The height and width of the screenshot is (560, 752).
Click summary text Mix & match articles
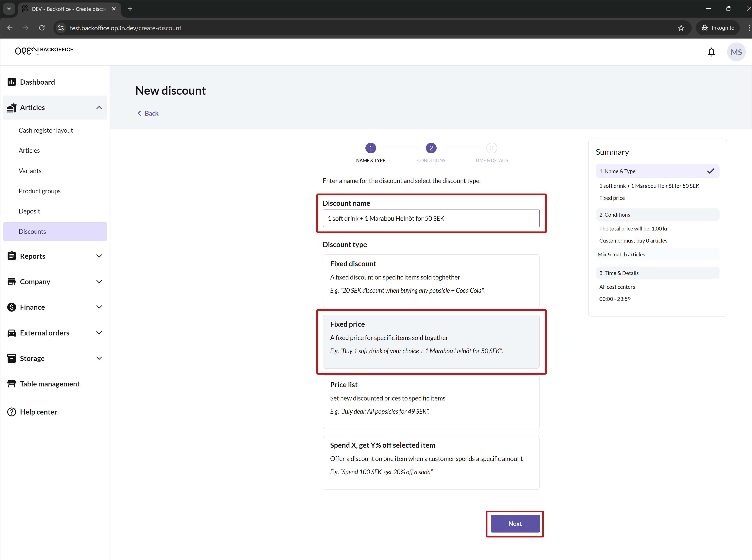621,254
